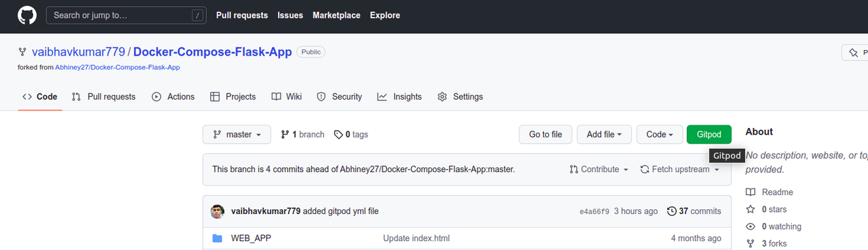This screenshot has width=868, height=250.
Task: Click the slash shortcut key in search box
Action: click(197, 15)
